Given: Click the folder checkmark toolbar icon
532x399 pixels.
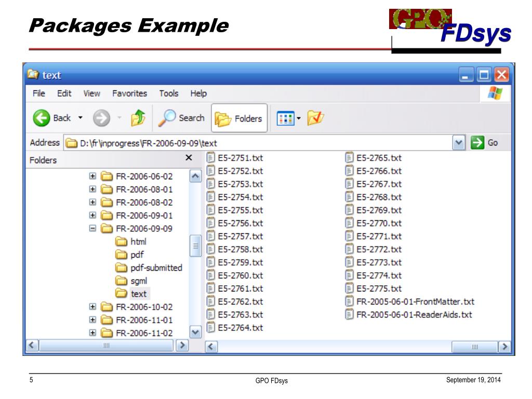Looking at the screenshot, I should pyautogui.click(x=315, y=118).
